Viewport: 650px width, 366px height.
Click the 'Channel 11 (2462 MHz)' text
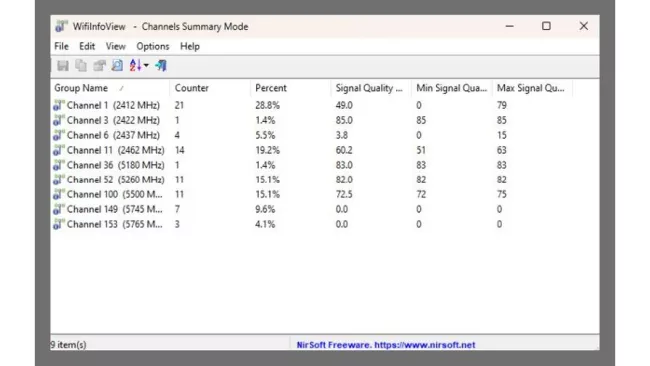click(116, 150)
